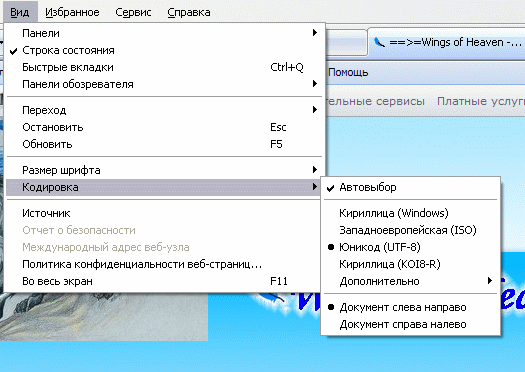Expand the Переход submenu
Screen dimensions: 525x372
coord(164,110)
